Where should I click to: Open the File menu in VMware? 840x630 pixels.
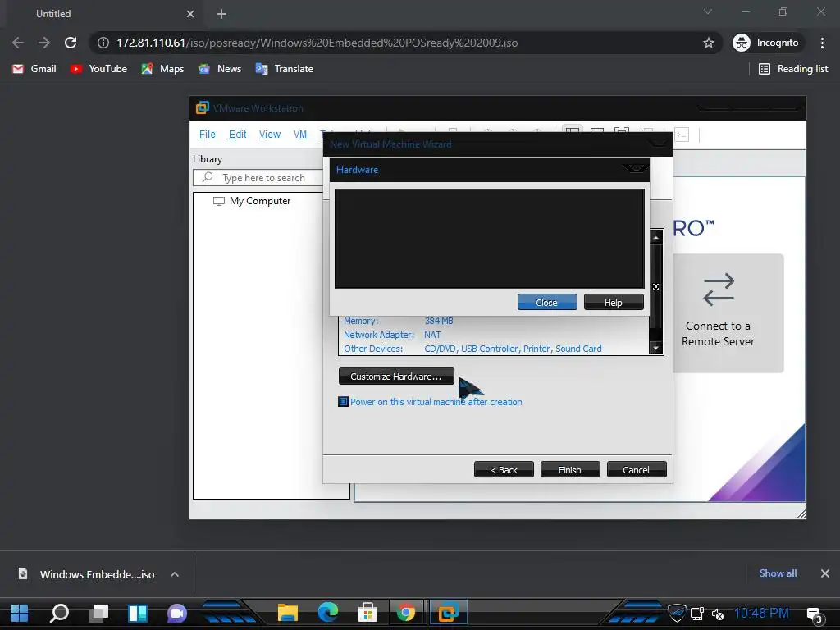coord(208,135)
